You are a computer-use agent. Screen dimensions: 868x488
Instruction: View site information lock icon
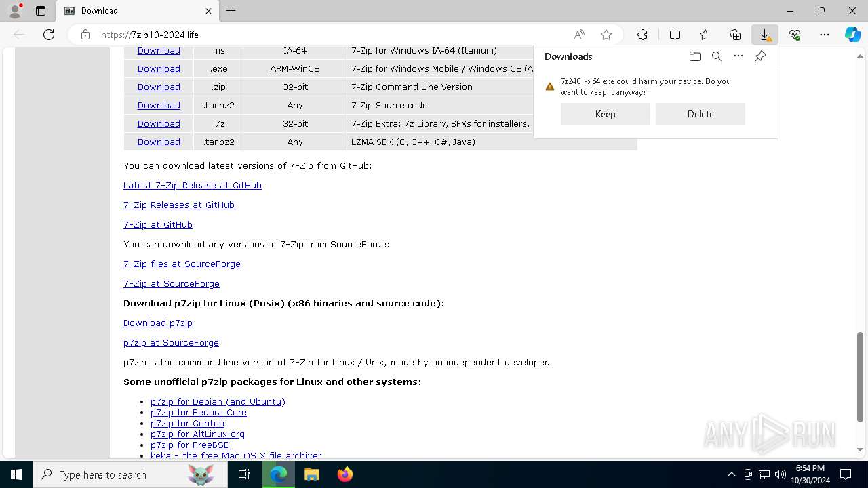(x=85, y=35)
